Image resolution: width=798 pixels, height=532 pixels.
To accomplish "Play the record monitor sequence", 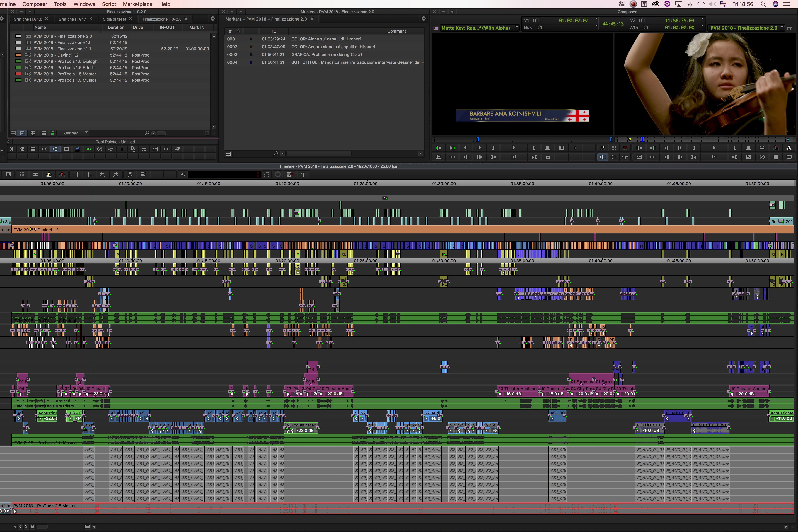I will coord(714,148).
